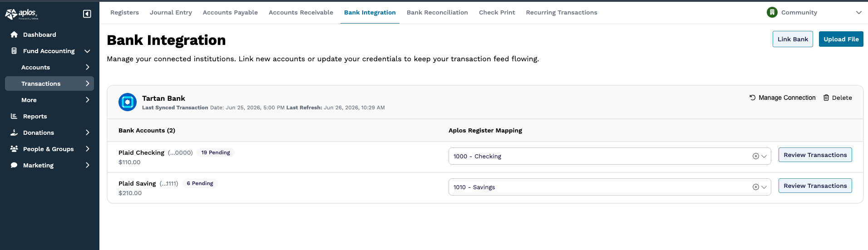Select Accounts in the sidebar
This screenshot has height=250, width=868.
(x=35, y=67)
